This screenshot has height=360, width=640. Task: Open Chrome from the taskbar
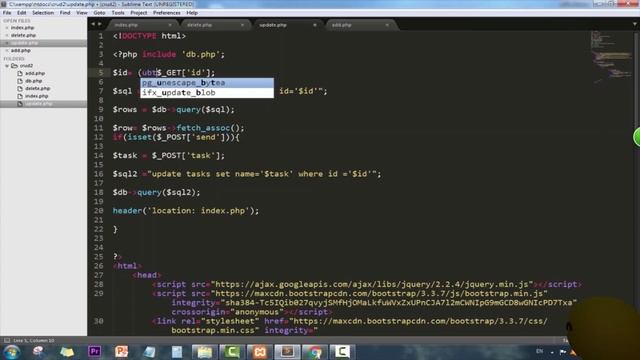pyautogui.click(x=315, y=351)
